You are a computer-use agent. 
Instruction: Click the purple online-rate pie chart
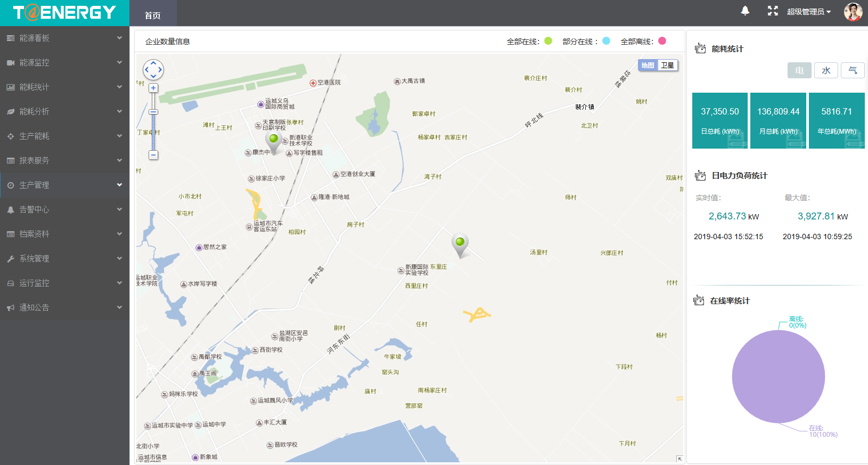point(778,377)
